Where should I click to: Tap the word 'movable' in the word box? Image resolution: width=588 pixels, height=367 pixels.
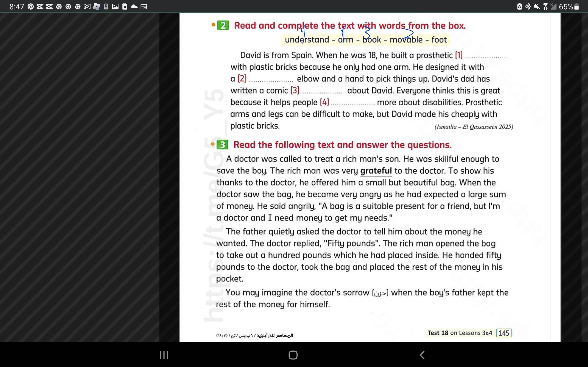tap(406, 40)
